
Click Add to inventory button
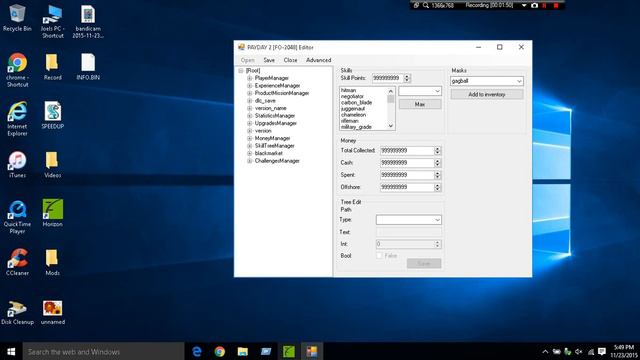pos(487,95)
